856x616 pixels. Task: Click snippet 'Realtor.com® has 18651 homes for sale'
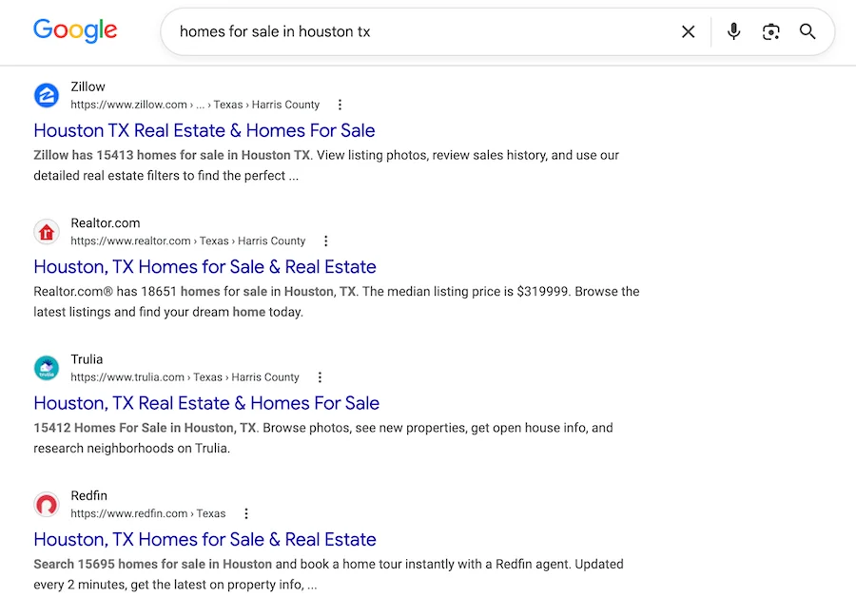[x=150, y=291]
